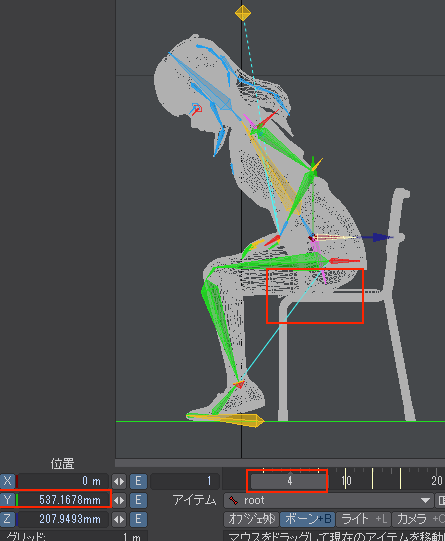445x541 pixels.
Task: Select the yellow diamond light in viewport
Action: pos(243,13)
